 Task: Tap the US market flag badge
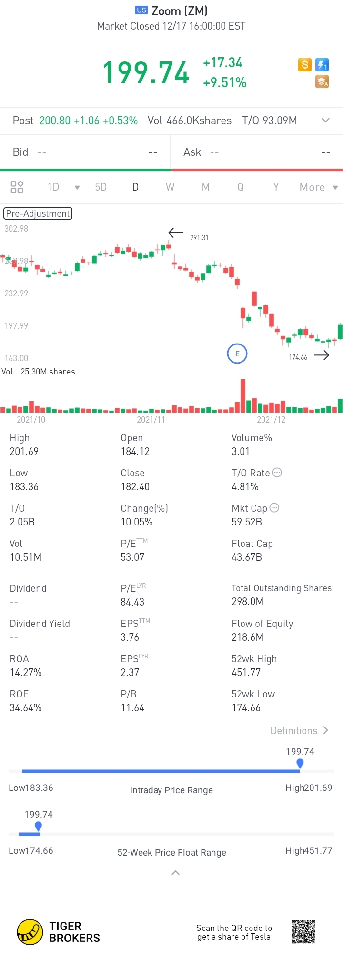click(141, 10)
